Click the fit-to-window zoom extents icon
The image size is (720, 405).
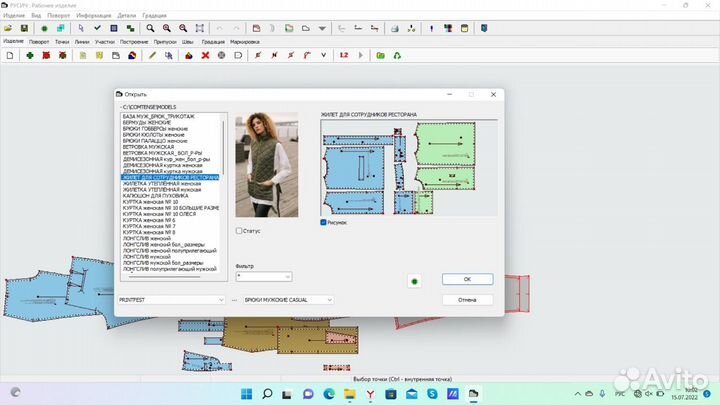200,28
